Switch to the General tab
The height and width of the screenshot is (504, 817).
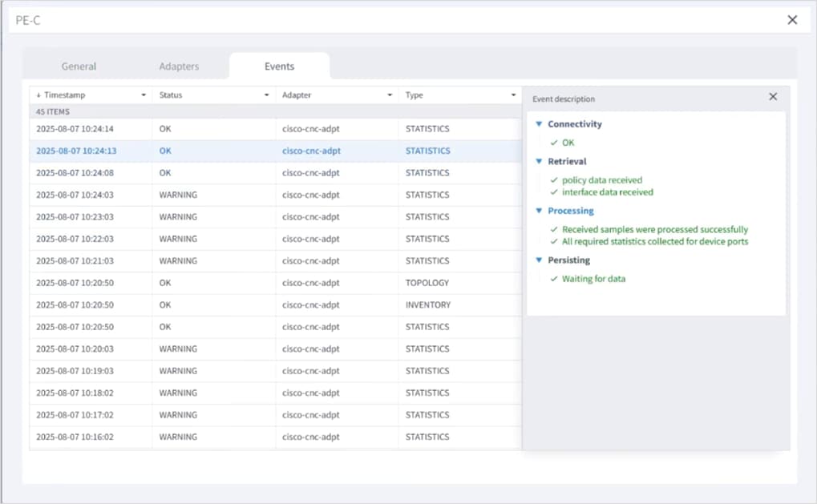(79, 67)
